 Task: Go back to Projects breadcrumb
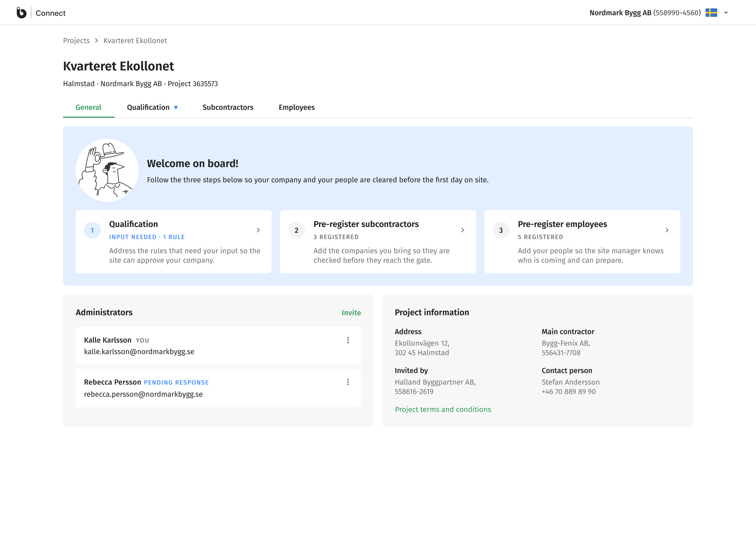tap(76, 40)
